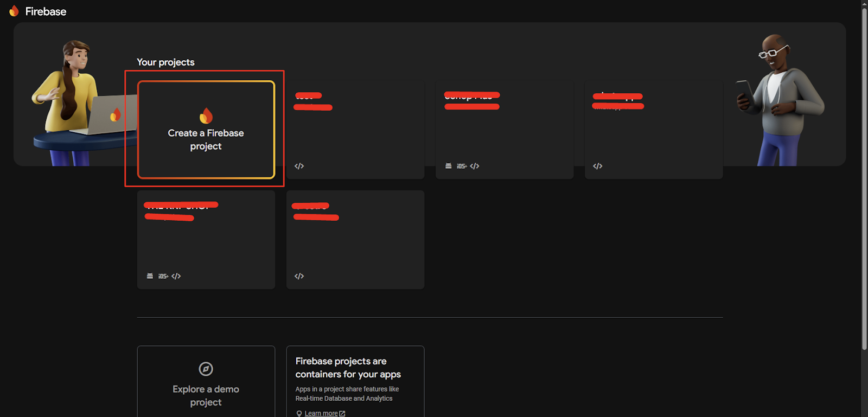This screenshot has width=868, height=417.
Task: Click the vertical page scrollbar
Action: pos(864,179)
